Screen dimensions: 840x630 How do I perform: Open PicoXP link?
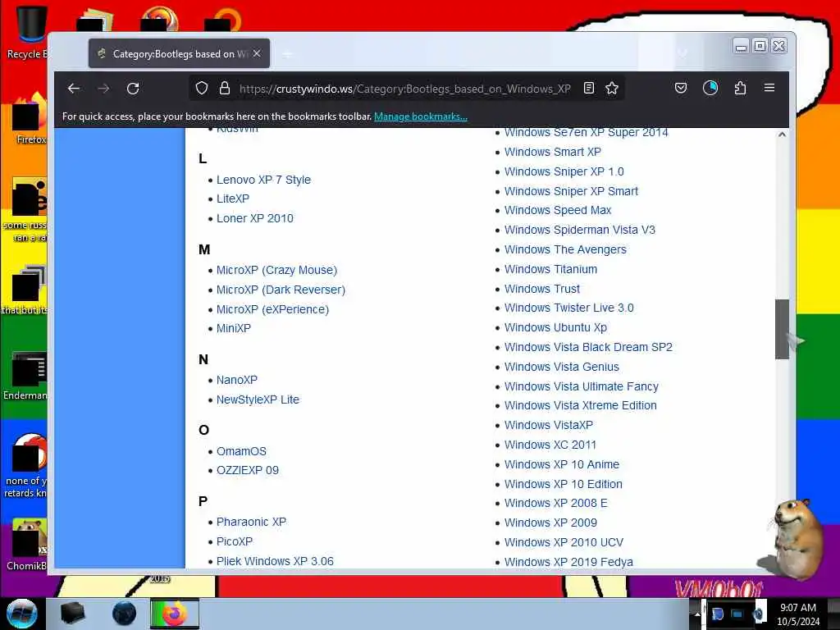pyautogui.click(x=235, y=541)
